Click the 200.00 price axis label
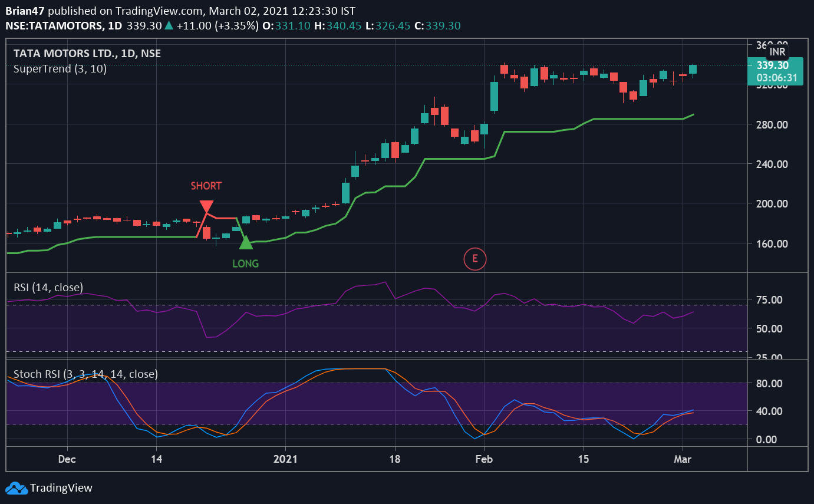This screenshot has height=504, width=814. [x=771, y=204]
